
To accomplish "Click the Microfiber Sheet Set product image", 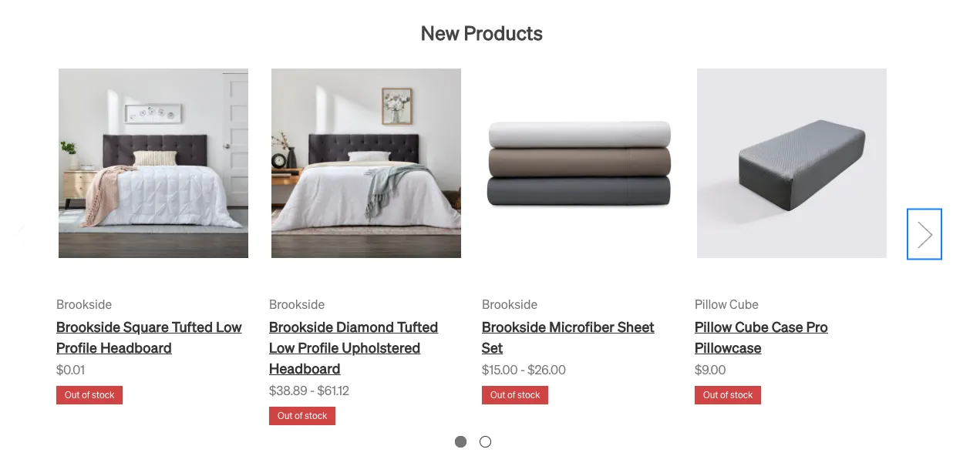I will (x=579, y=163).
